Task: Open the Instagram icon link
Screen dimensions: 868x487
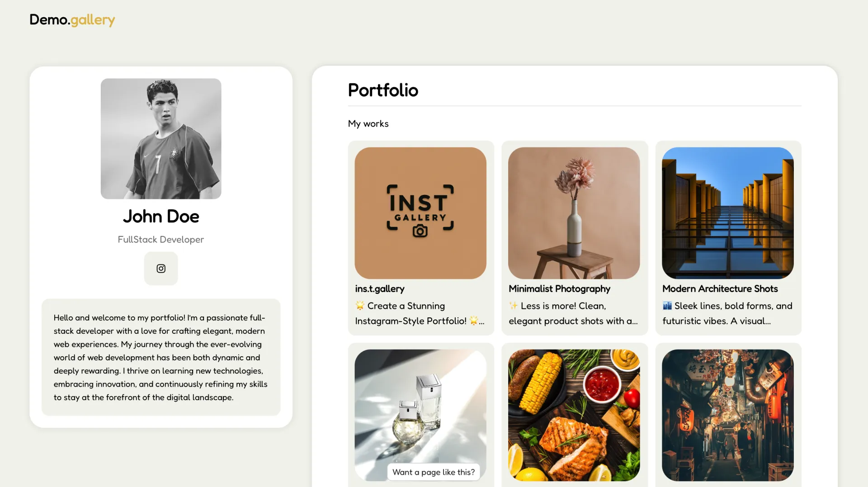Action: (161, 269)
